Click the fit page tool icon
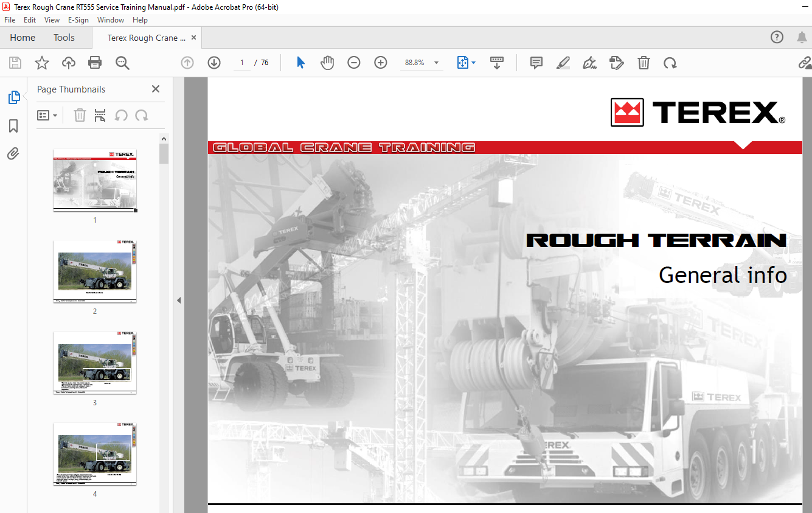This screenshot has height=513, width=812. (x=462, y=63)
